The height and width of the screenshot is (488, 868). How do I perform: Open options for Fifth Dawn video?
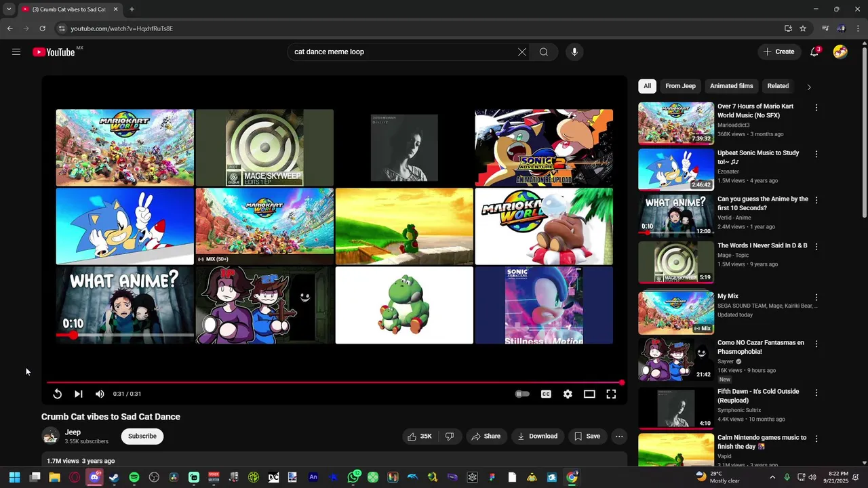pyautogui.click(x=816, y=393)
